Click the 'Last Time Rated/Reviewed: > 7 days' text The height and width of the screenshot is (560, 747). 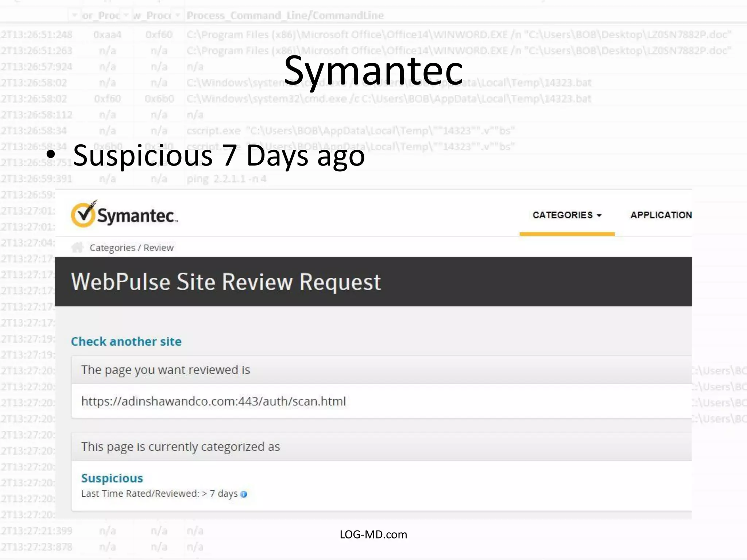pos(159,494)
